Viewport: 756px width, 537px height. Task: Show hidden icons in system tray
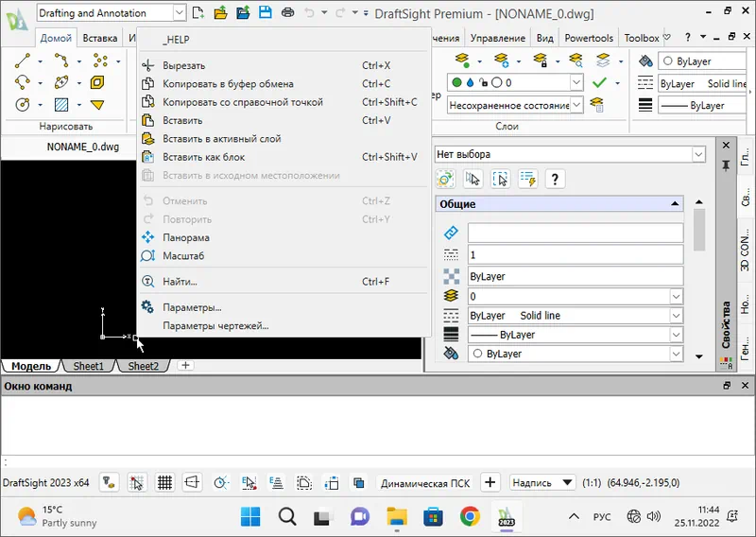tap(574, 517)
